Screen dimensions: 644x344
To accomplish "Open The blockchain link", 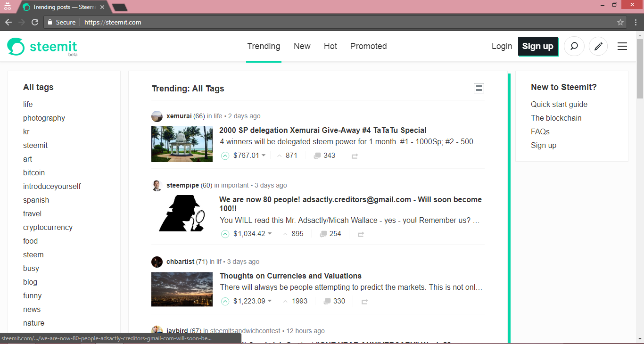I will (x=556, y=118).
